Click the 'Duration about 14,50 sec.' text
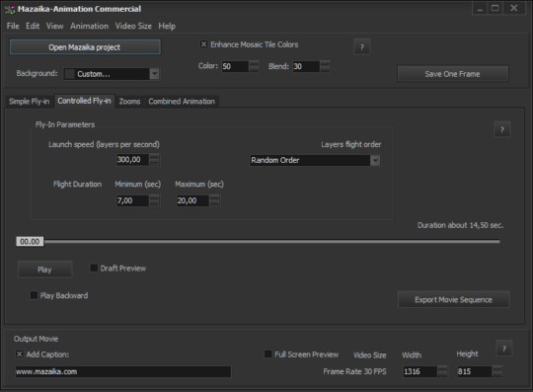 click(460, 225)
